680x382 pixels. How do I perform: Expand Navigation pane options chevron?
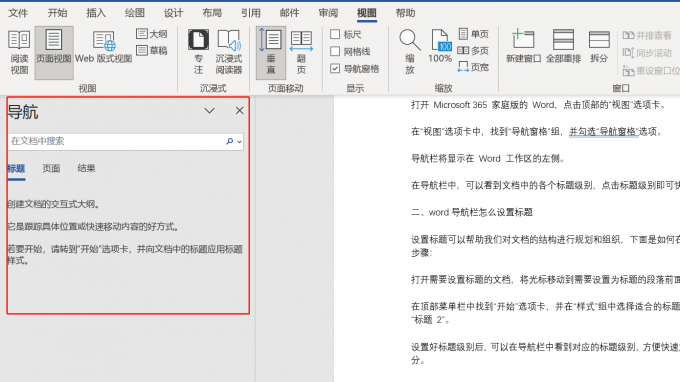(209, 111)
